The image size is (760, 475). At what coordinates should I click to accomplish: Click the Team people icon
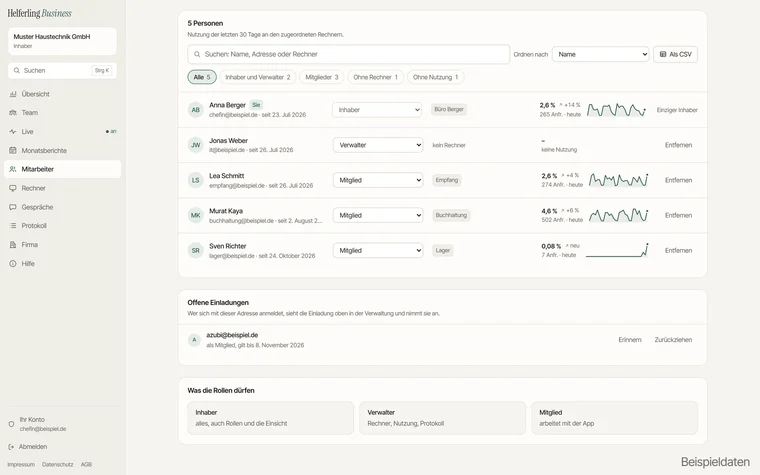pos(13,112)
